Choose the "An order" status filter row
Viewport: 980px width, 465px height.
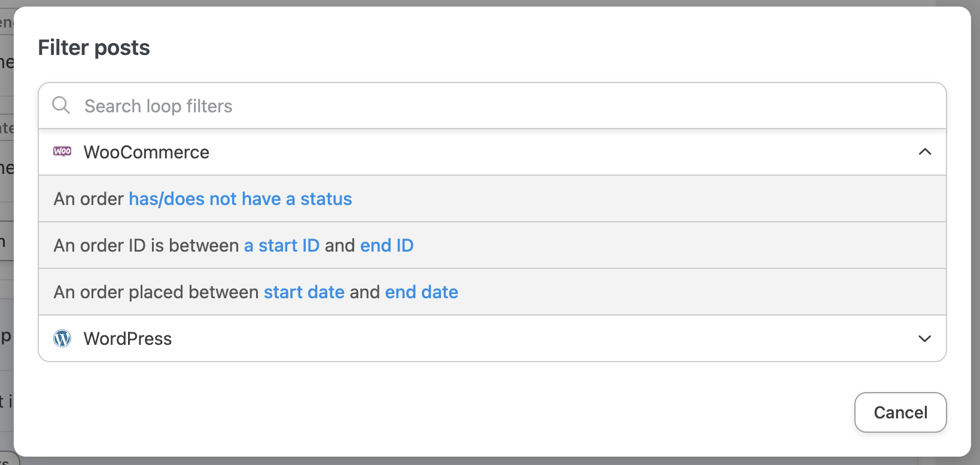coord(89,199)
